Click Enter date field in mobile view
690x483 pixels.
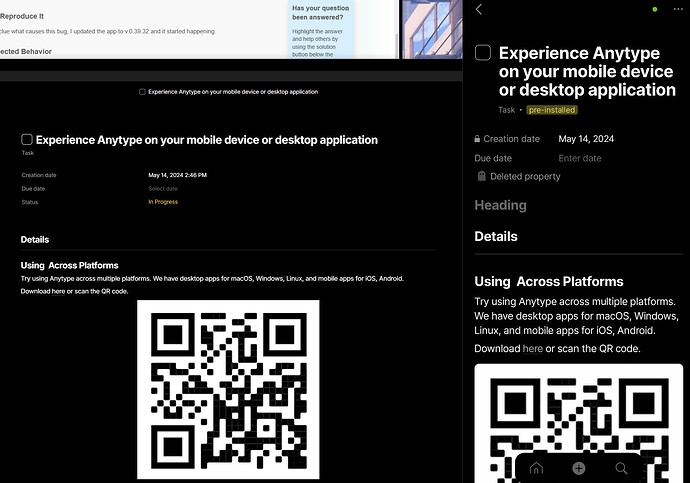580,158
